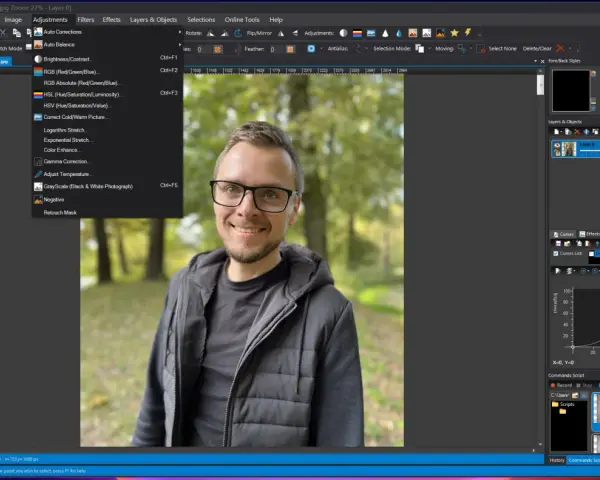Image resolution: width=600 pixels, height=480 pixels.
Task: Click the brightness/contrast half-circle toolbar icon
Action: [x=343, y=33]
